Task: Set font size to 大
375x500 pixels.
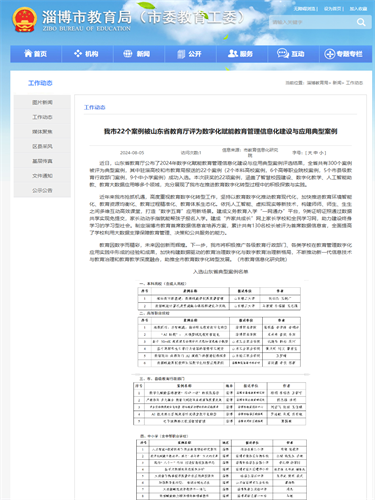Action: [310, 153]
